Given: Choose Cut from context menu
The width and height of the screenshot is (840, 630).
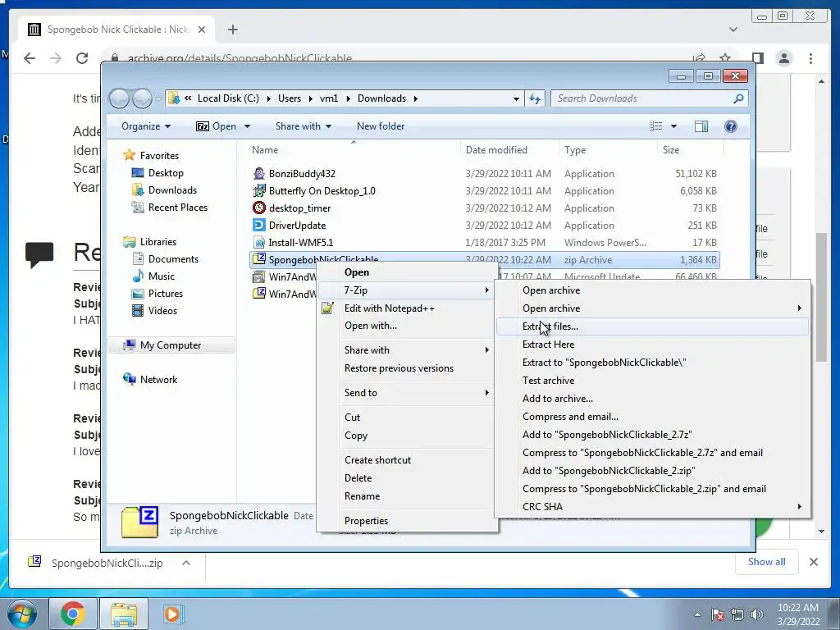Looking at the screenshot, I should click(x=407, y=418).
